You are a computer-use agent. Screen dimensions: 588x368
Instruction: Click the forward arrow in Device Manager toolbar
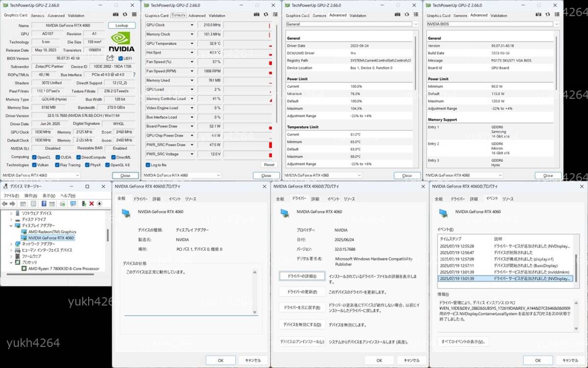pyautogui.click(x=12, y=203)
